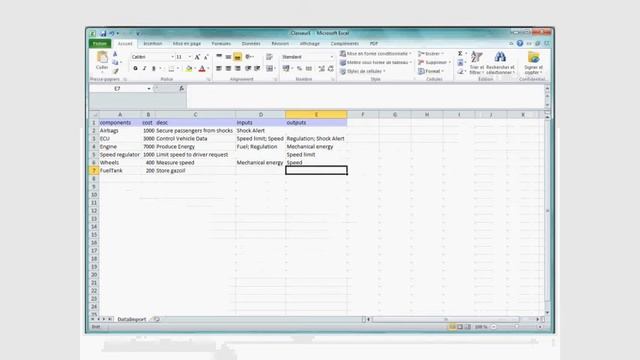
Task: Toggle center text horizontally
Action: (228, 69)
